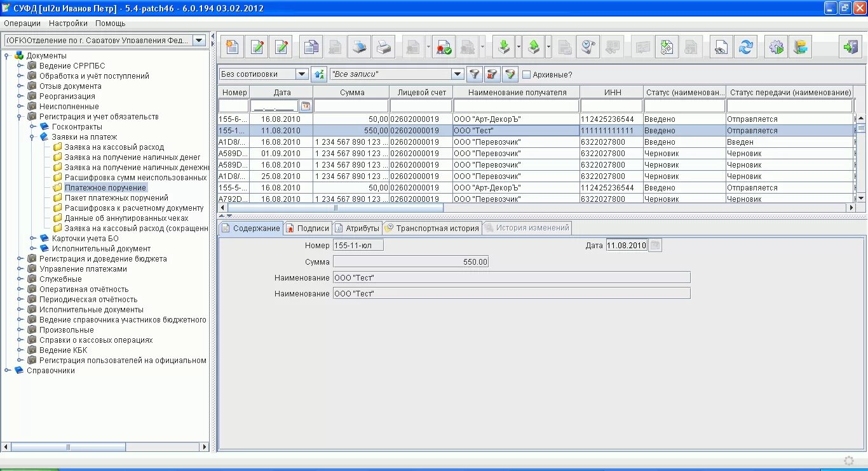The width and height of the screenshot is (868, 471).
Task: Open the dropdown arrow next to export icon
Action: tap(549, 47)
